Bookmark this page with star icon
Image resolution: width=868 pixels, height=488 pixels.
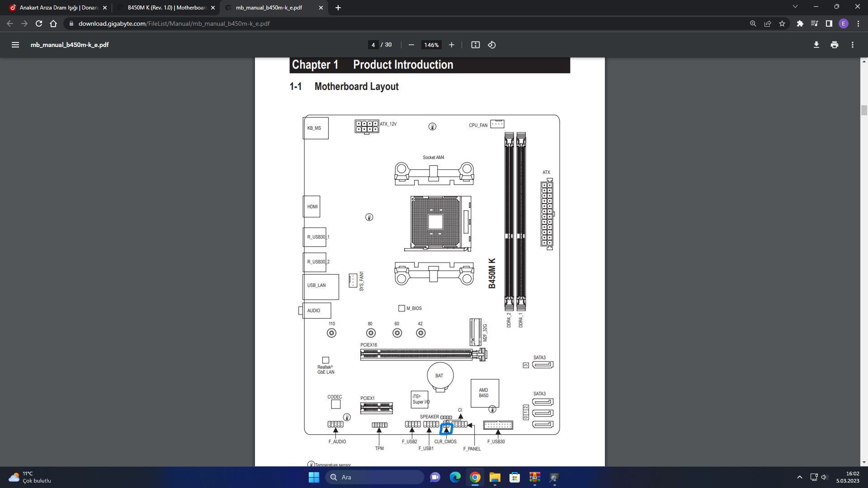click(782, 23)
